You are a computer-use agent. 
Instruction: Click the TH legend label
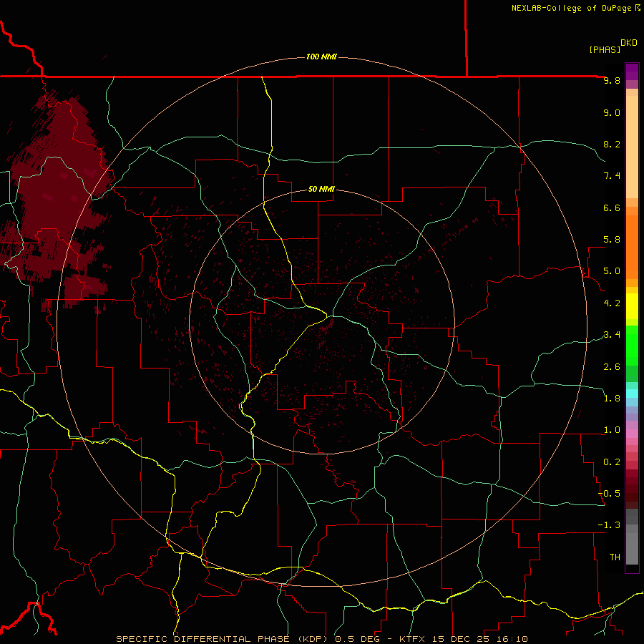coord(615,557)
